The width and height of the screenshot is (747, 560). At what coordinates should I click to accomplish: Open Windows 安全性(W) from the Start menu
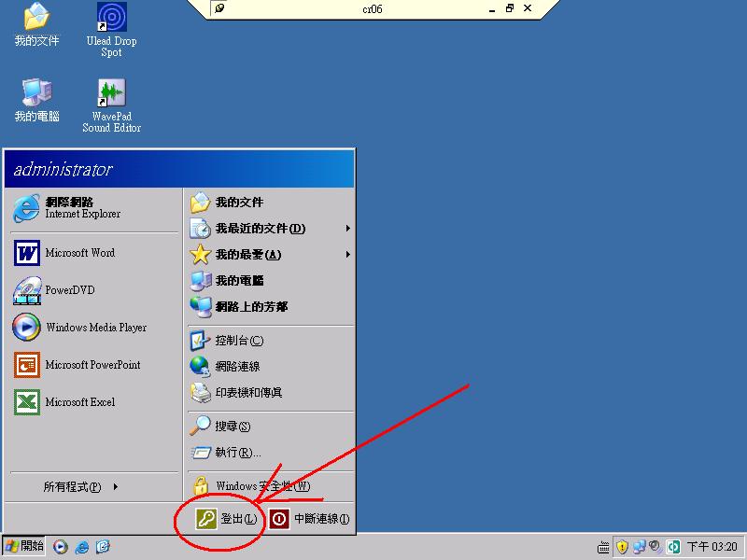coord(271,485)
